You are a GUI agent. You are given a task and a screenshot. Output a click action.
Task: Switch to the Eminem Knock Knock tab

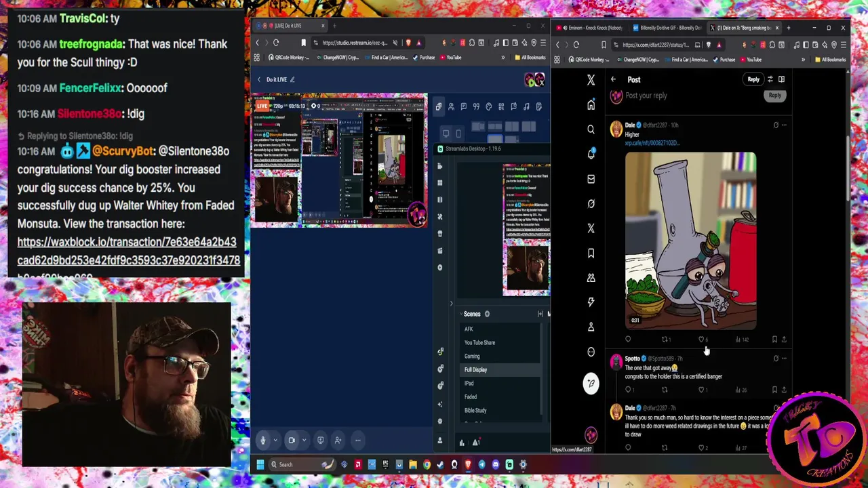click(x=589, y=28)
